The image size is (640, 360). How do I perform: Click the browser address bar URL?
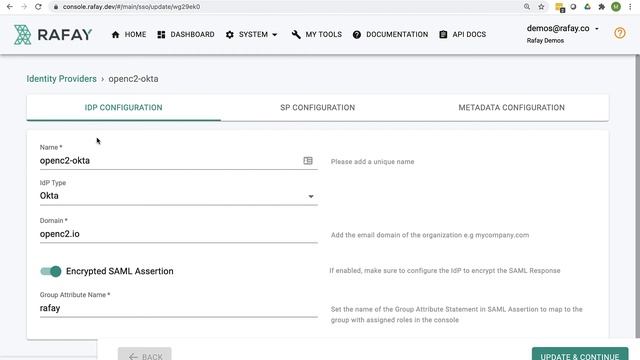pos(131,7)
